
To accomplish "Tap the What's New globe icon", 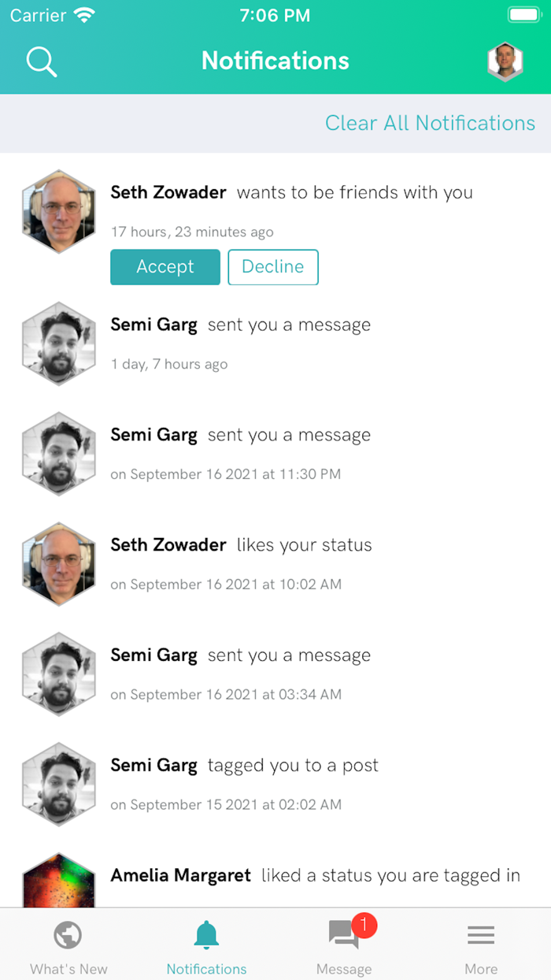I will coord(68,936).
